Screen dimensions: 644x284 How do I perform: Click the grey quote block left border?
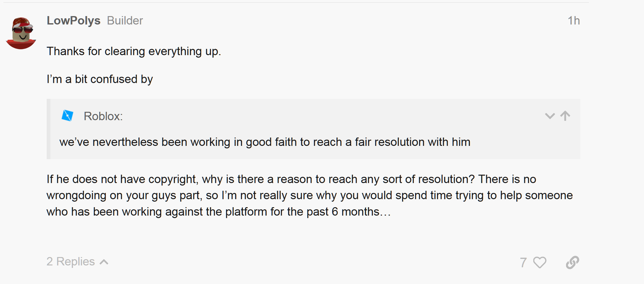coord(48,129)
